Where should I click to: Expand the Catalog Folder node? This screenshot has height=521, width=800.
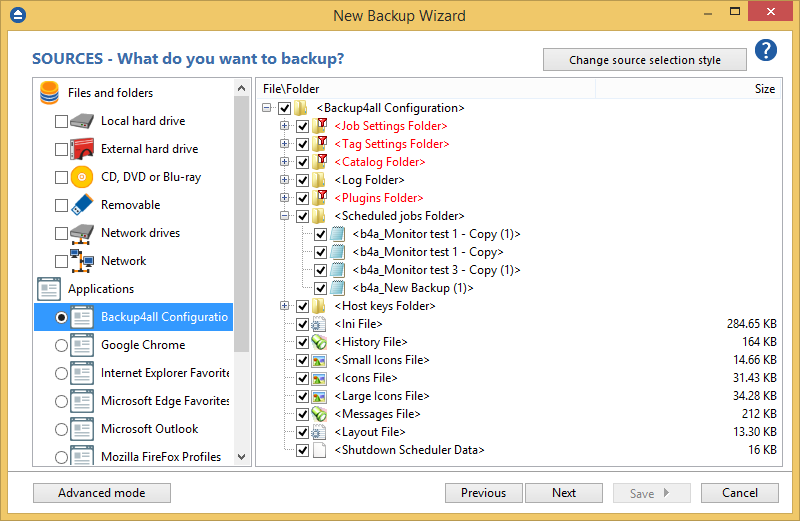(285, 162)
